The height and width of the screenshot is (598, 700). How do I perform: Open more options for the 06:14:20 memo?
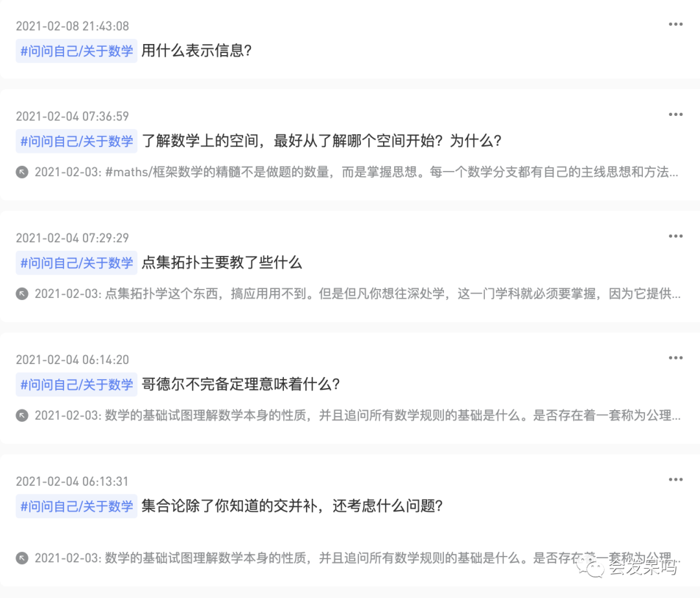point(675,358)
